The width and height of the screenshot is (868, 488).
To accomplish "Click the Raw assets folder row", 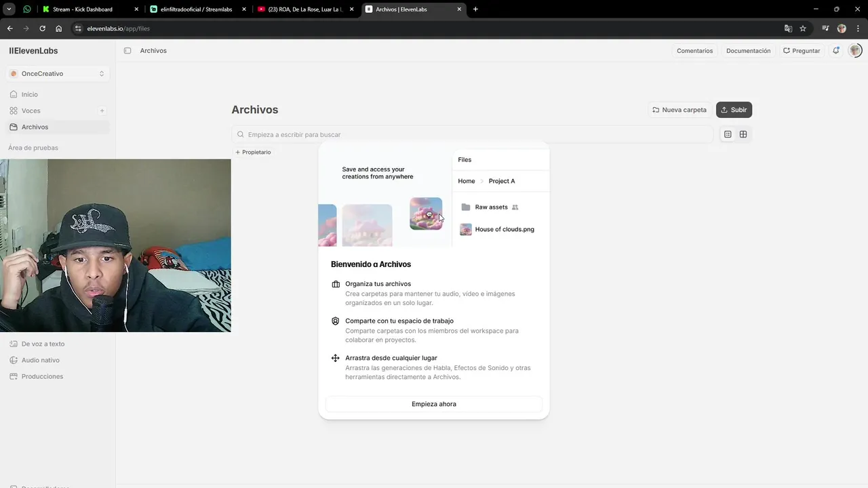I will (500, 207).
